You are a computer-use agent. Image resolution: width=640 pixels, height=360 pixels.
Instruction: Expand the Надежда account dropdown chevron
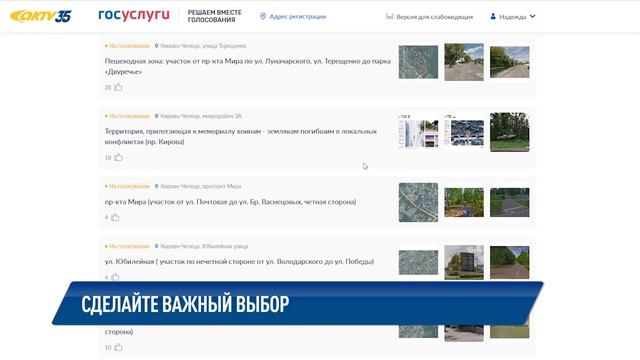click(x=532, y=17)
